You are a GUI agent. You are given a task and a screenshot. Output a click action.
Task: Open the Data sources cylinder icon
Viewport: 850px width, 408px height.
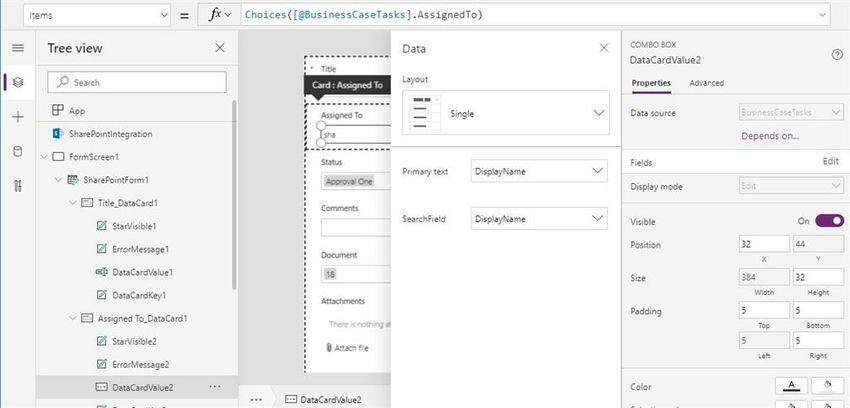18,152
